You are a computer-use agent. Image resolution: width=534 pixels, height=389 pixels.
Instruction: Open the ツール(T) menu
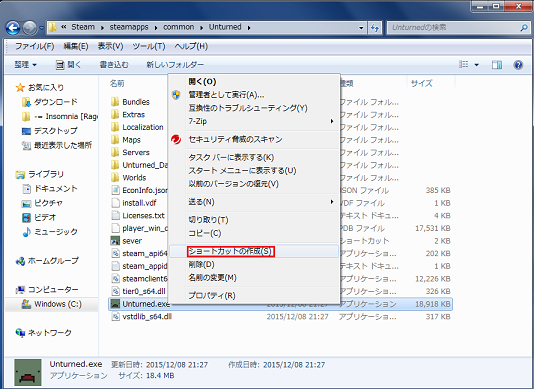click(149, 46)
